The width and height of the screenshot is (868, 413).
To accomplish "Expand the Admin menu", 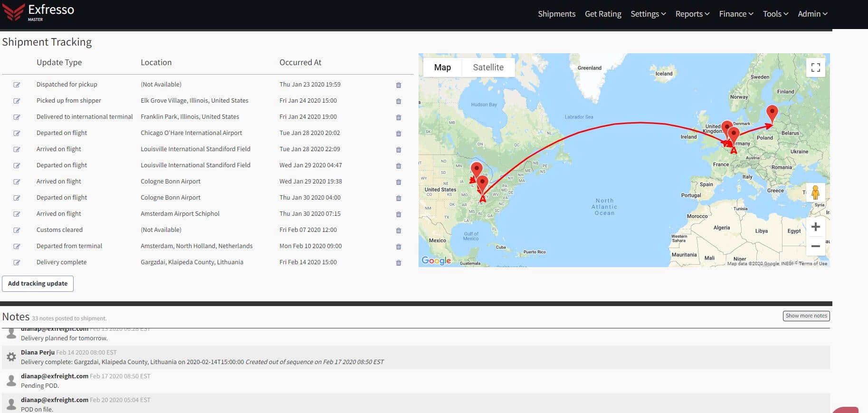I will 812,14.
